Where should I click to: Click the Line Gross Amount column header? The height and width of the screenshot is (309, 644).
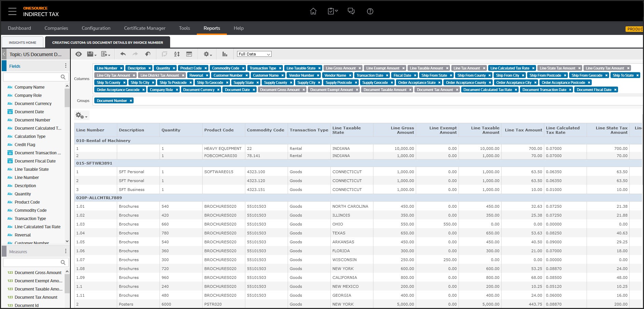point(402,130)
